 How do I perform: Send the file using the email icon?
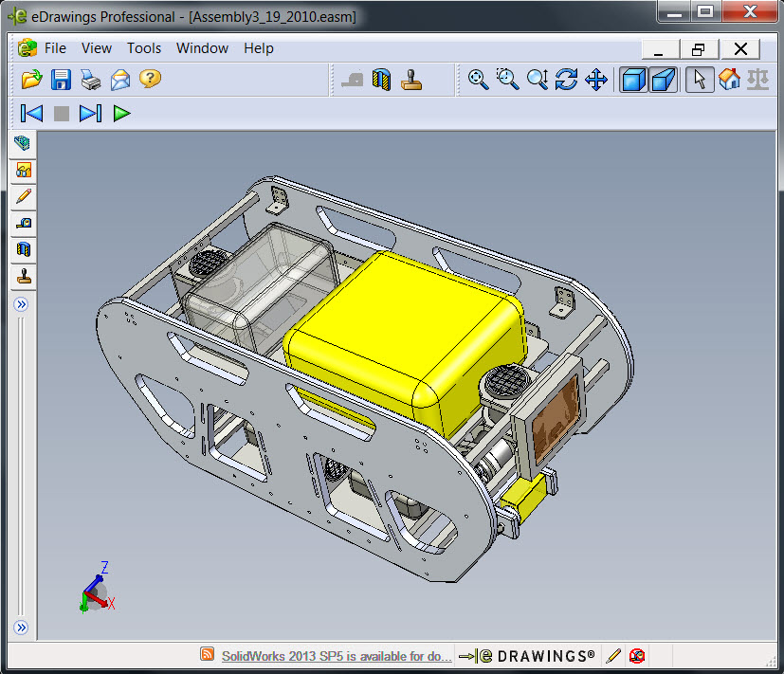tap(119, 80)
